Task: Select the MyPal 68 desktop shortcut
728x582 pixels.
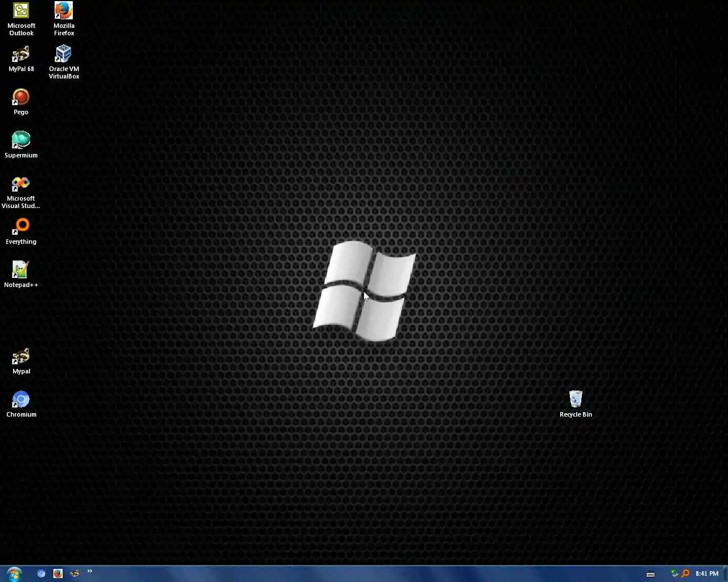Action: coord(21,59)
